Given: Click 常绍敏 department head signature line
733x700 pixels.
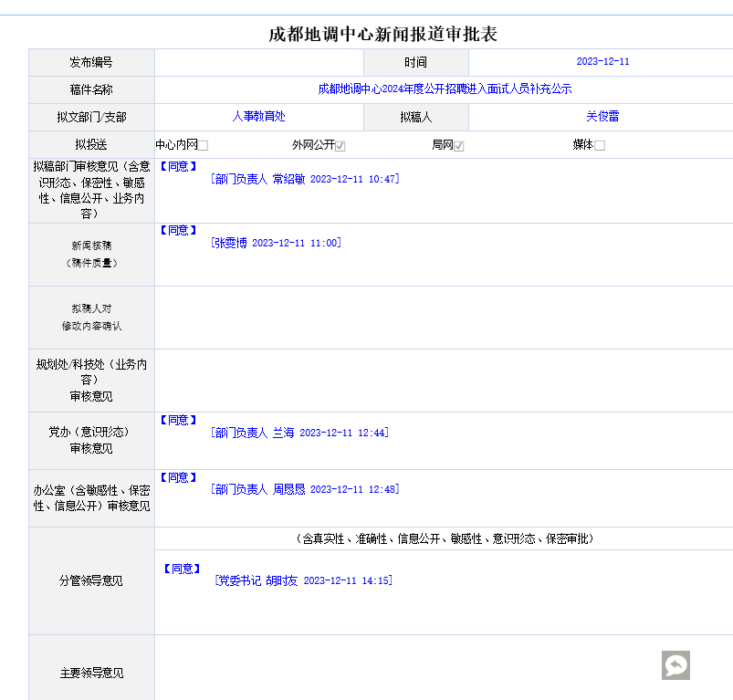Looking at the screenshot, I should (x=304, y=179).
